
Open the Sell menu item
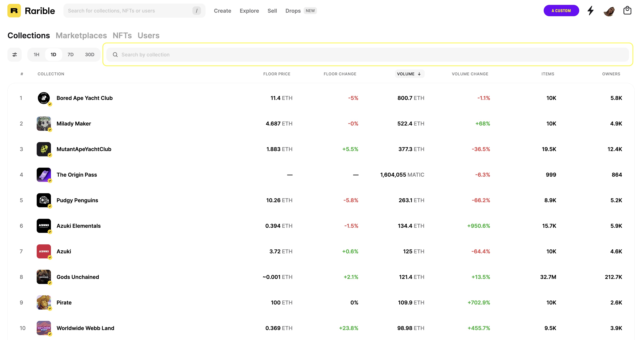[x=272, y=11]
